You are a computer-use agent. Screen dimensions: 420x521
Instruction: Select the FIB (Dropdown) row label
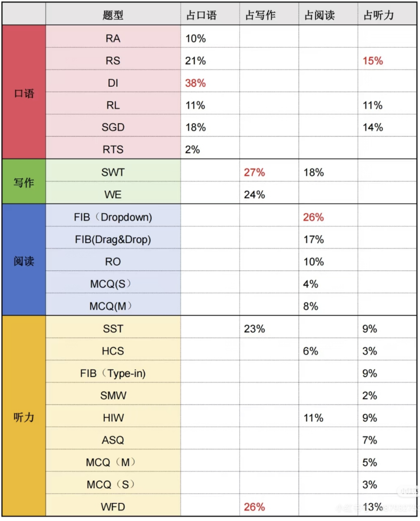(x=113, y=217)
